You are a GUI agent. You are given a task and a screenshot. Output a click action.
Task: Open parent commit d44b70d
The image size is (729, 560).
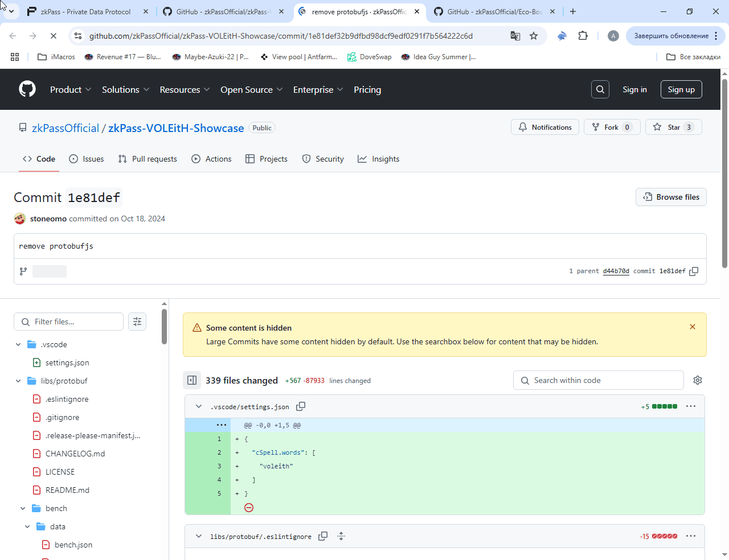(x=616, y=271)
